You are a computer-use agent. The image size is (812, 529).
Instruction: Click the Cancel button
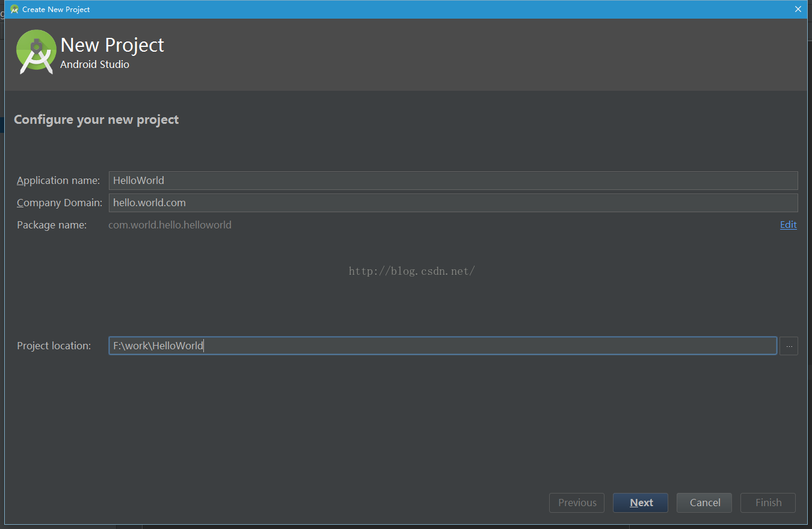point(704,503)
